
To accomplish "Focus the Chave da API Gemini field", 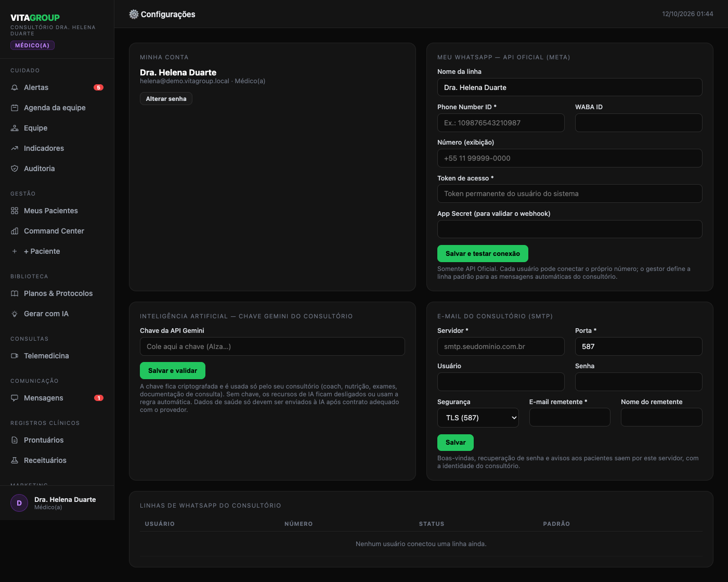I will 272,346.
